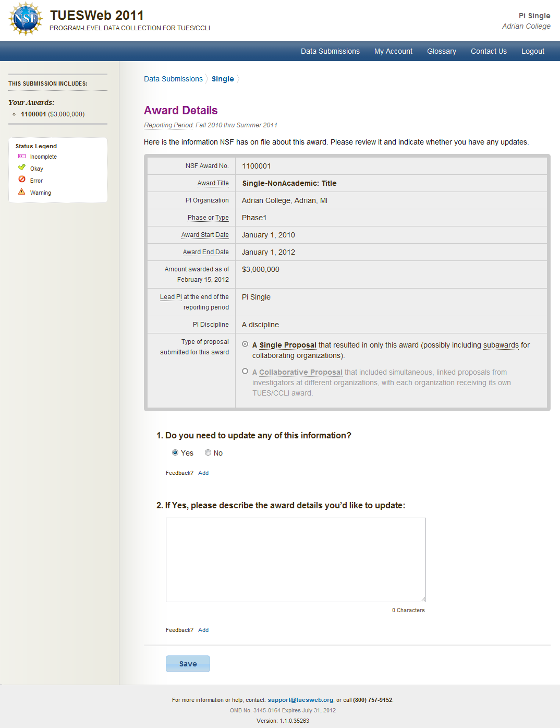Open Data Submissions in the navigation bar
560x728 pixels.
[x=330, y=51]
